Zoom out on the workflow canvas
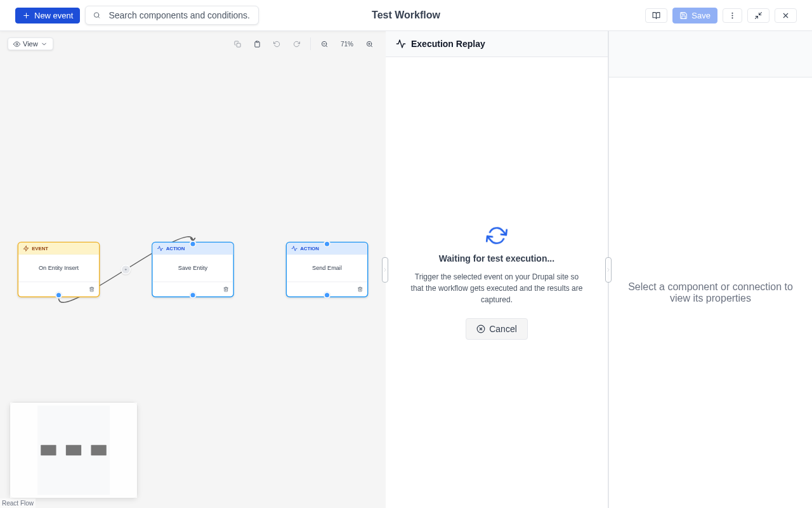 click(x=324, y=44)
